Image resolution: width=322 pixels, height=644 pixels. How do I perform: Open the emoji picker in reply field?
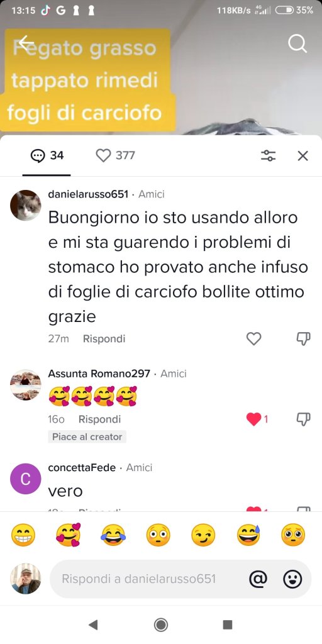pos(293,579)
